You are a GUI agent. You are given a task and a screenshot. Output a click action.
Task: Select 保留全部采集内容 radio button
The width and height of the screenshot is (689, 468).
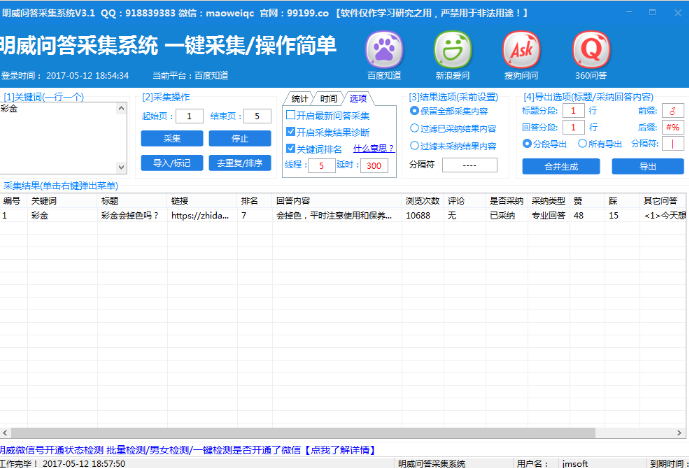click(414, 111)
